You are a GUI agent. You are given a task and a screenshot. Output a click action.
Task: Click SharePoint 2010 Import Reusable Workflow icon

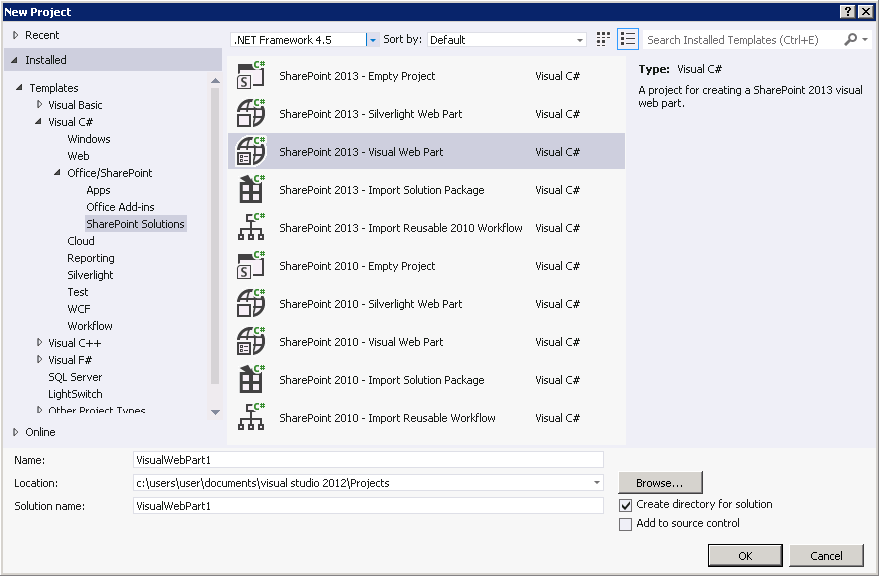click(251, 418)
